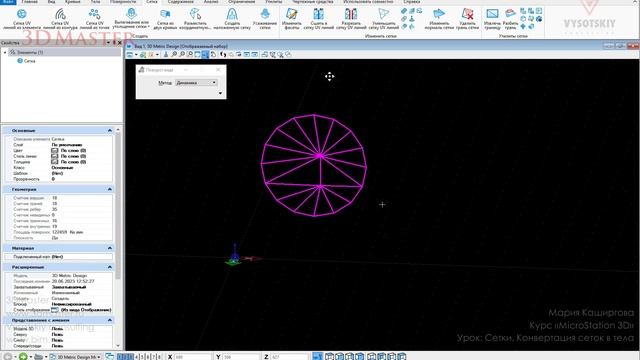Click the Стиль линии swatch in properties

55,156
